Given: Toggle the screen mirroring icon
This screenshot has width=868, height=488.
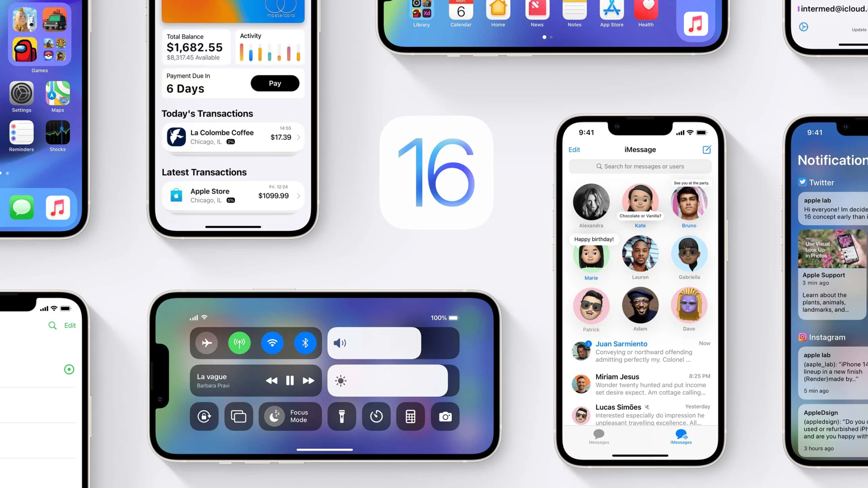Looking at the screenshot, I should click(x=238, y=415).
